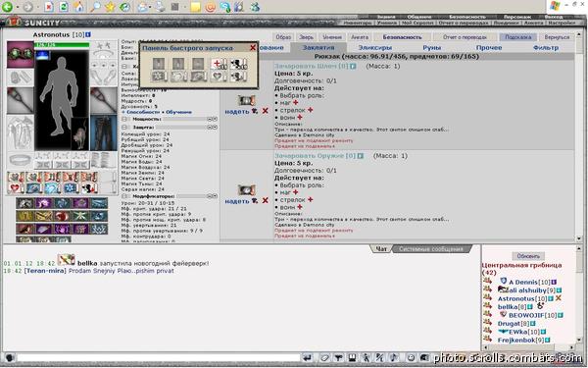
Task: Click the send message arrow icon in chat bar
Action: coord(307,358)
